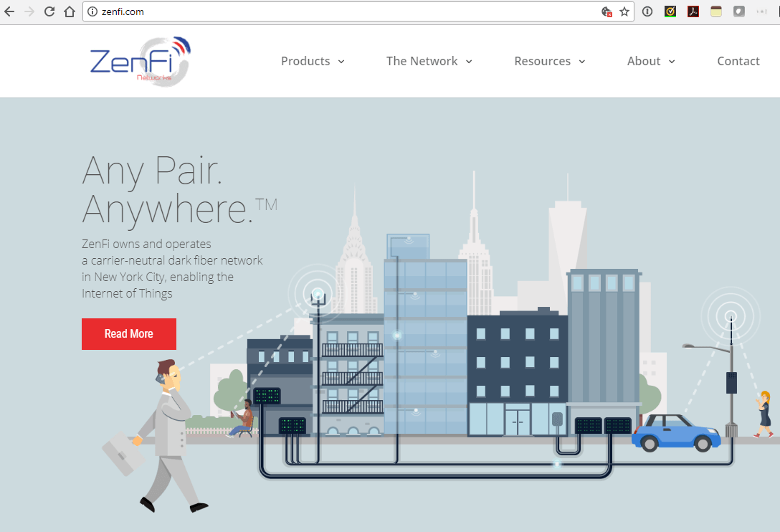780x532 pixels.
Task: Open the Resources dropdown arrow
Action: click(582, 62)
